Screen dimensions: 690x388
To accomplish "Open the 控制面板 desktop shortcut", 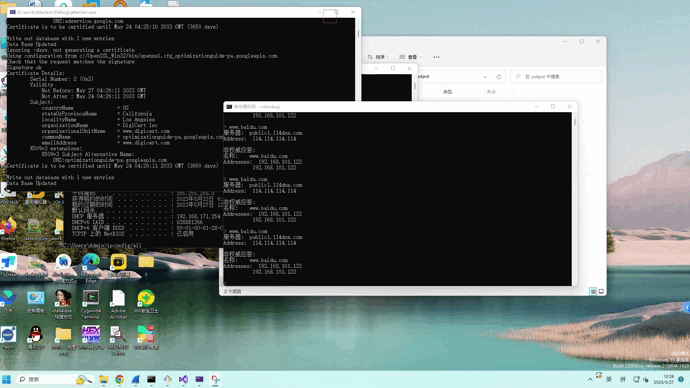I will (36, 301).
